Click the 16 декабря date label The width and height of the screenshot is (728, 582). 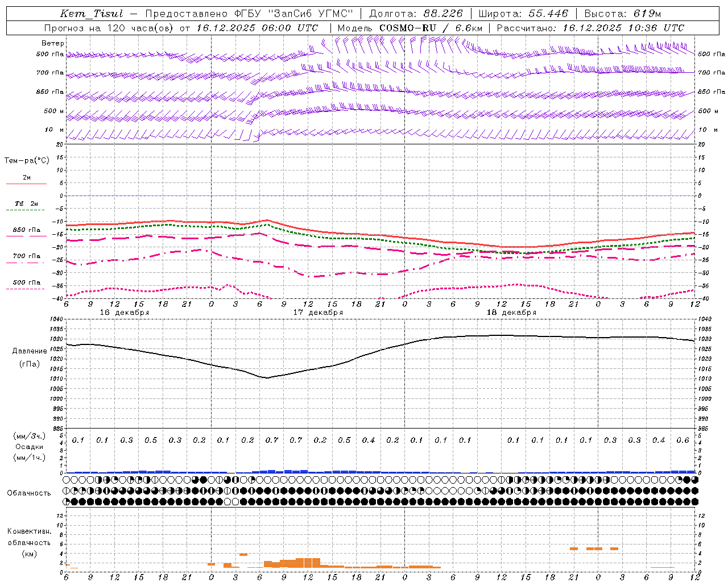pos(125,313)
